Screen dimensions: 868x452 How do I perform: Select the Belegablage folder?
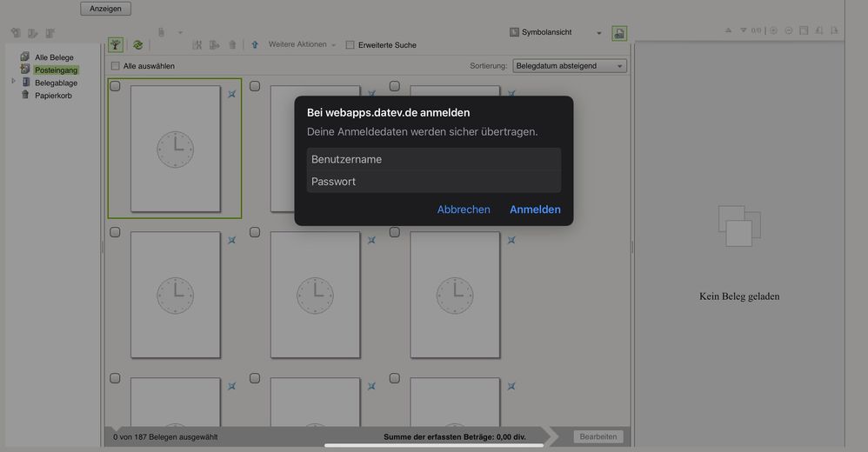56,83
